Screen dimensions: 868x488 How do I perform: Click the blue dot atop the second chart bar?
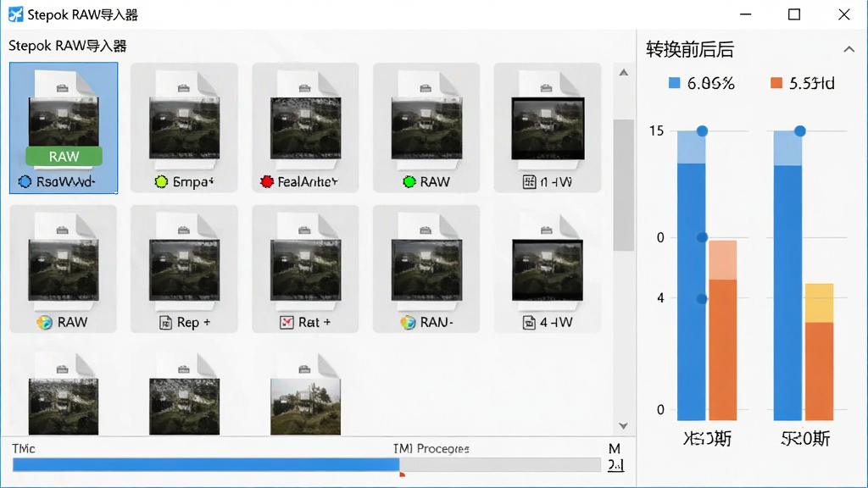coord(800,131)
